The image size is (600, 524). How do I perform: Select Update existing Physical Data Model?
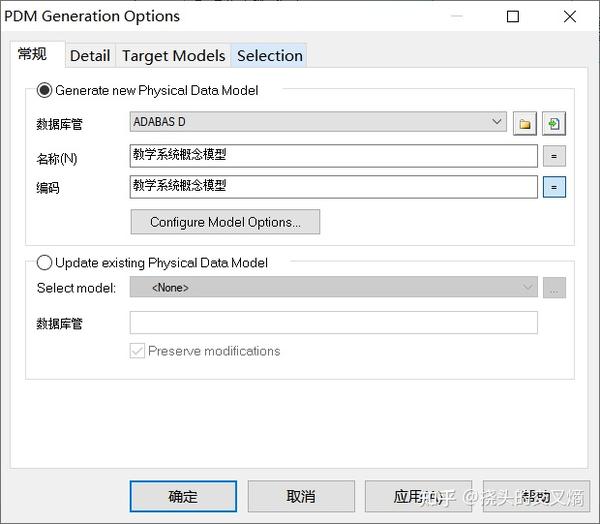[45, 263]
